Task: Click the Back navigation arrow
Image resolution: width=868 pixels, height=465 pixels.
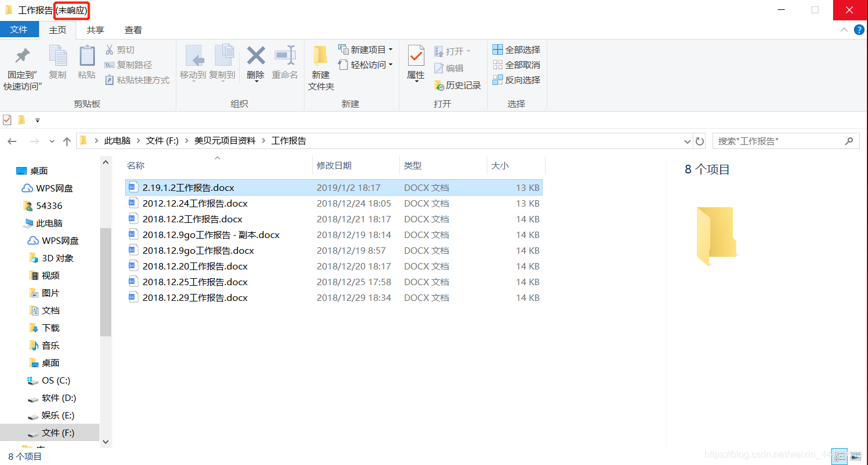Action: coord(12,141)
